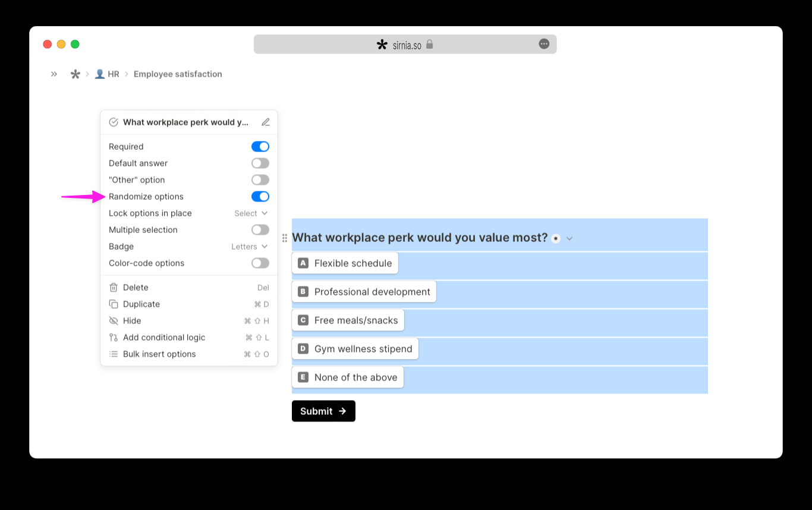Open the Employee satisfaction breadcrumb
This screenshot has height=510, width=812.
coord(178,74)
